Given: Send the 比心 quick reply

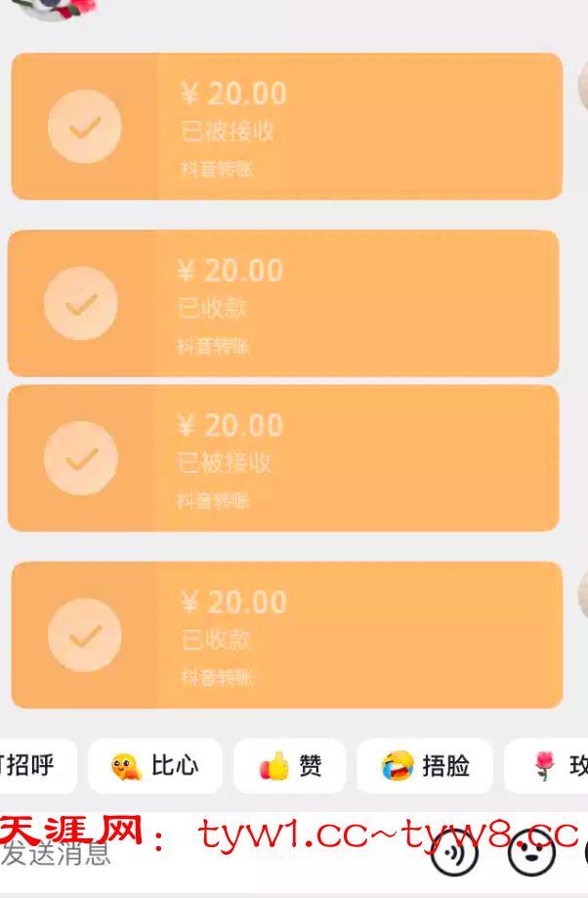Looking at the screenshot, I should (155, 766).
